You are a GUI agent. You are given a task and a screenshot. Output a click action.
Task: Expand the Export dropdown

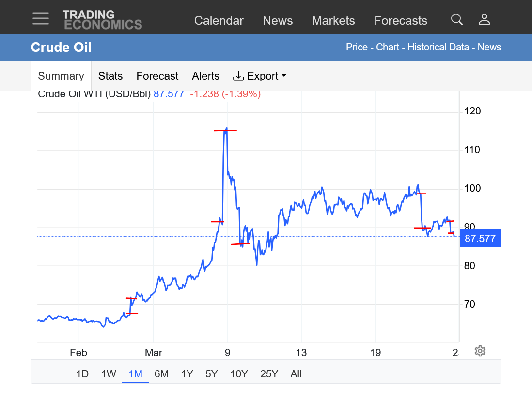(x=260, y=76)
